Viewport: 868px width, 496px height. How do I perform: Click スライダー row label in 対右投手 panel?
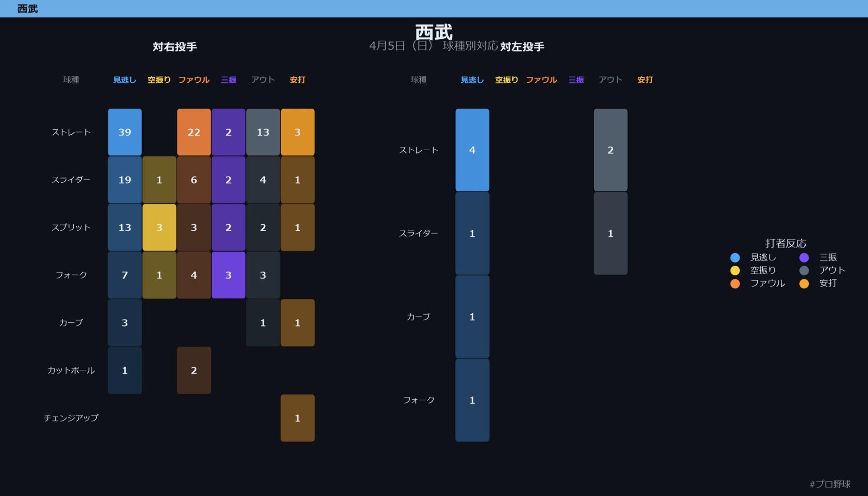click(x=71, y=180)
